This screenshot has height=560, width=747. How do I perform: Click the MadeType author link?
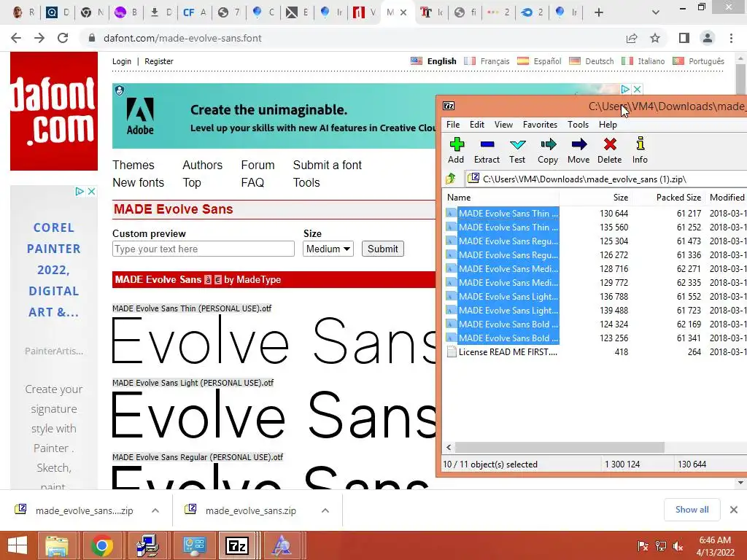point(259,280)
